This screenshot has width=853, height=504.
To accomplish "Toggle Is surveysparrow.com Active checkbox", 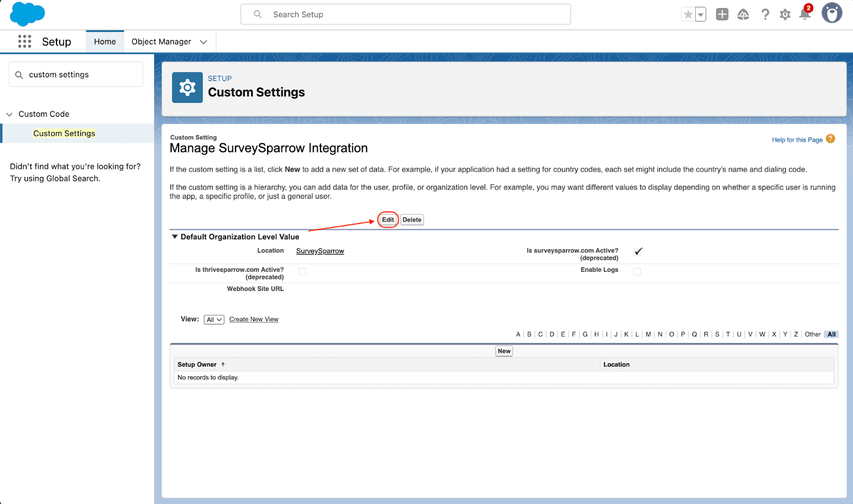I will click(x=638, y=251).
